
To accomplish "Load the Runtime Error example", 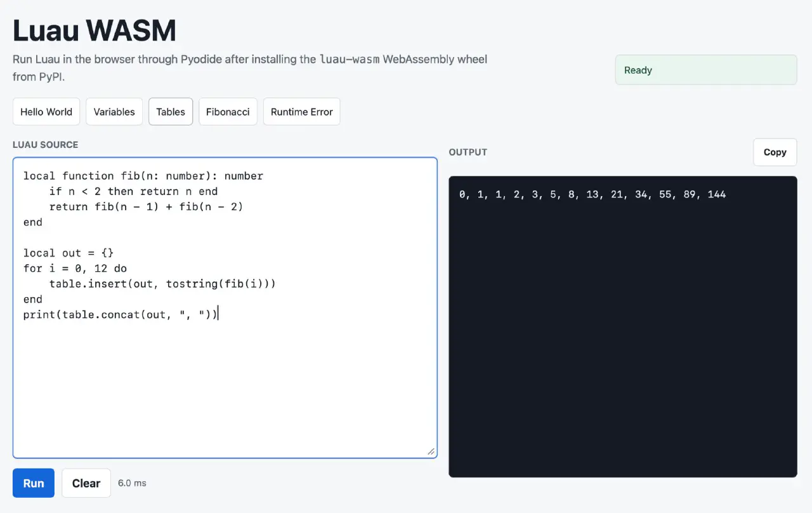I will pos(302,112).
